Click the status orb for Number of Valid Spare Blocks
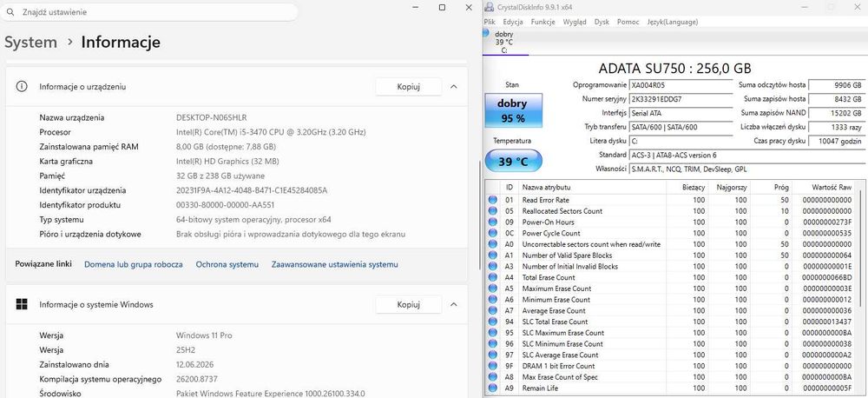The width and height of the screenshot is (868, 398). [x=493, y=255]
